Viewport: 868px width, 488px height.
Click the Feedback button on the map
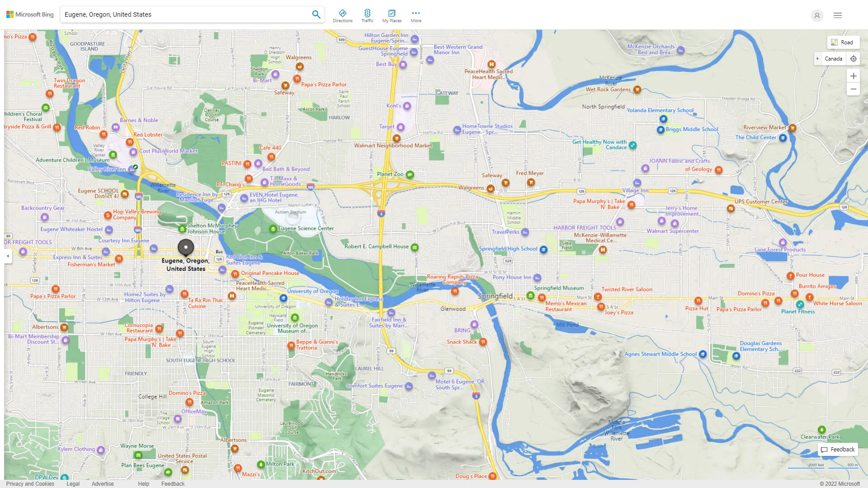click(837, 449)
